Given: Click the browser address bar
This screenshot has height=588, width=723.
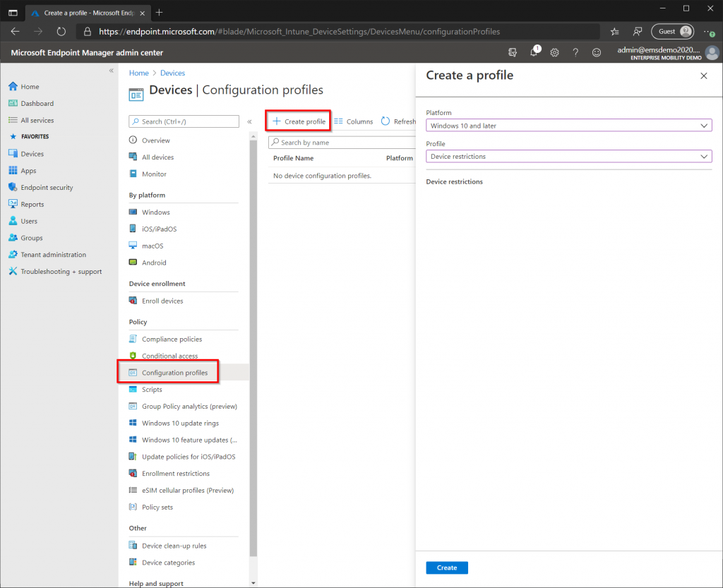Looking at the screenshot, I should 339,31.
